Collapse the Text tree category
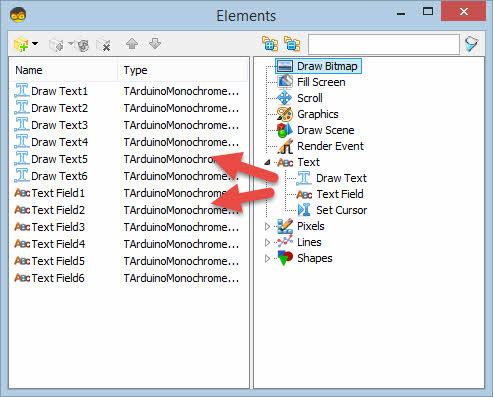Screen dimensions: 493x397 (x=267, y=162)
